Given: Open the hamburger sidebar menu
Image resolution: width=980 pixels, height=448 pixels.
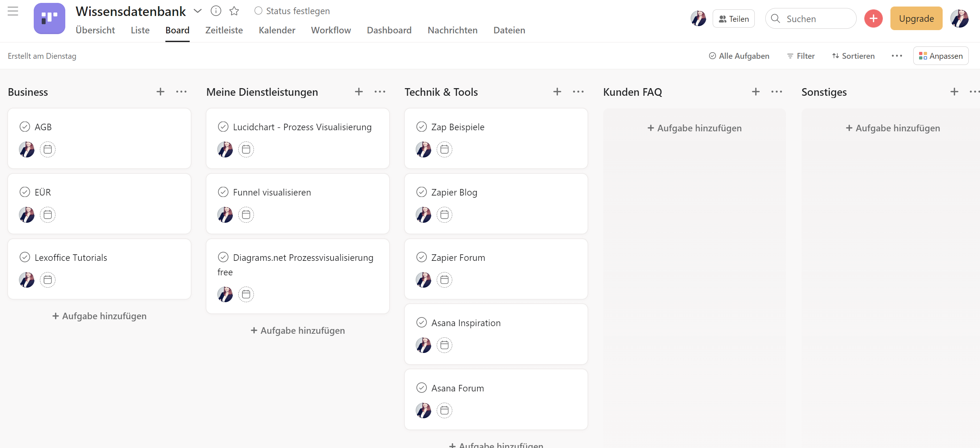Looking at the screenshot, I should pyautogui.click(x=13, y=11).
